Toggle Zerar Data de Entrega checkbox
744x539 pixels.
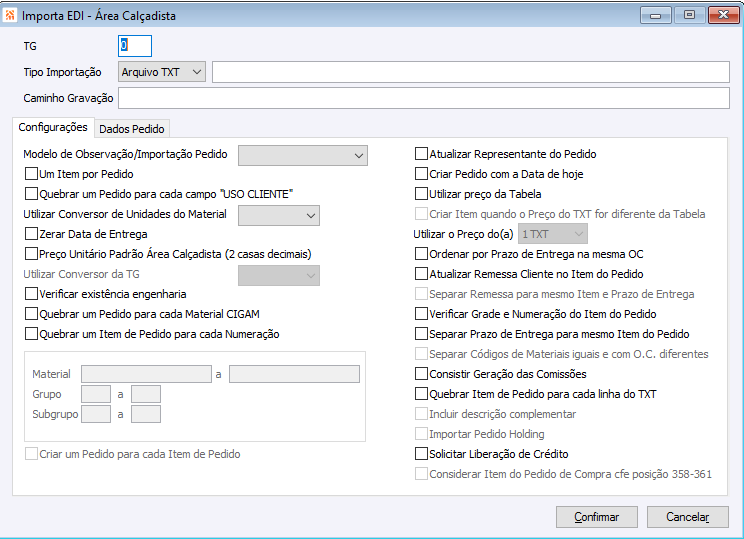pos(31,233)
